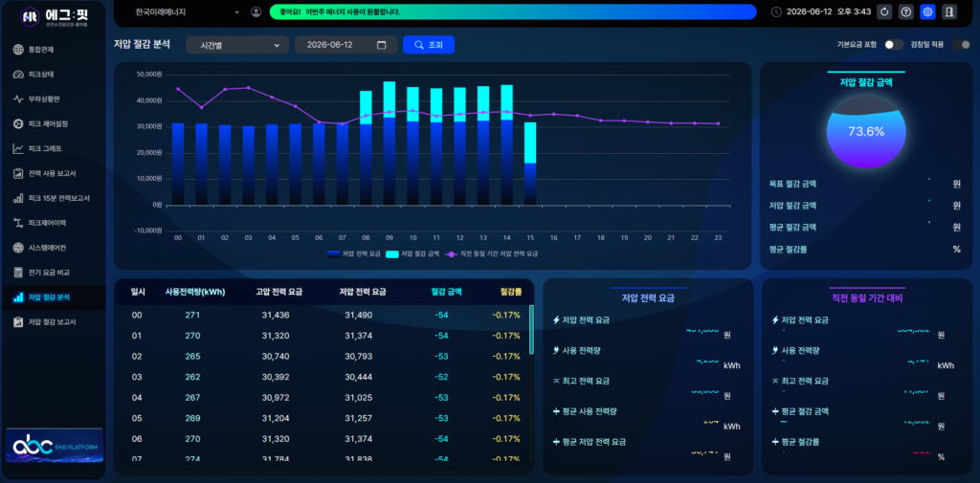980x483 pixels.
Task: Open 통합관제 menu item
Action: [54, 50]
